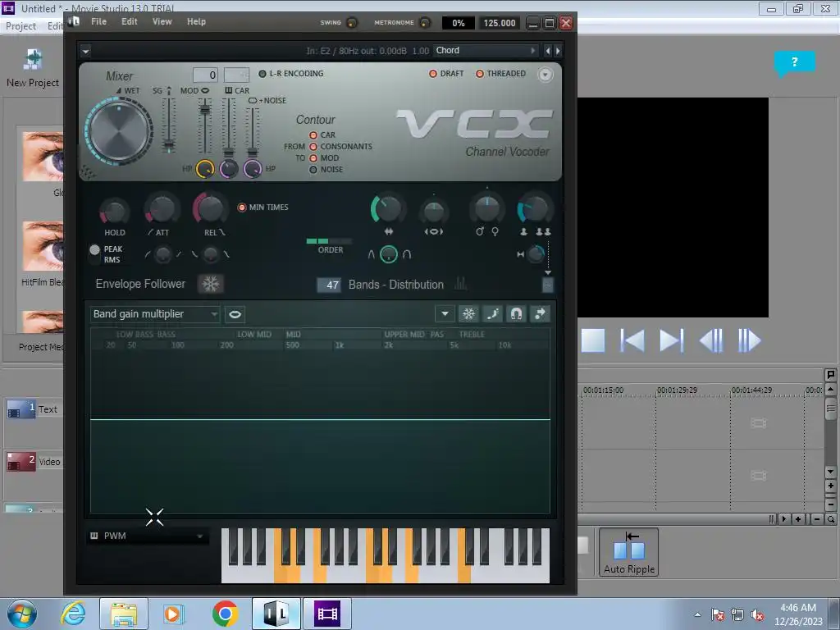
Task: Click the METRONOME knob in top bar
Action: coord(425,22)
